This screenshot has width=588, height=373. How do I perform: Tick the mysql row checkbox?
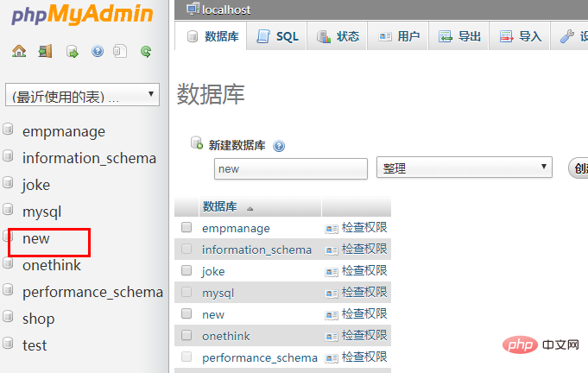pos(187,292)
